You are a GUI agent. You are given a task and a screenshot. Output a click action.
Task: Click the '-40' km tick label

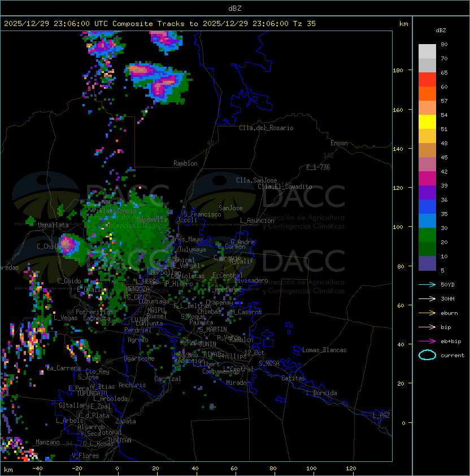point(37,469)
